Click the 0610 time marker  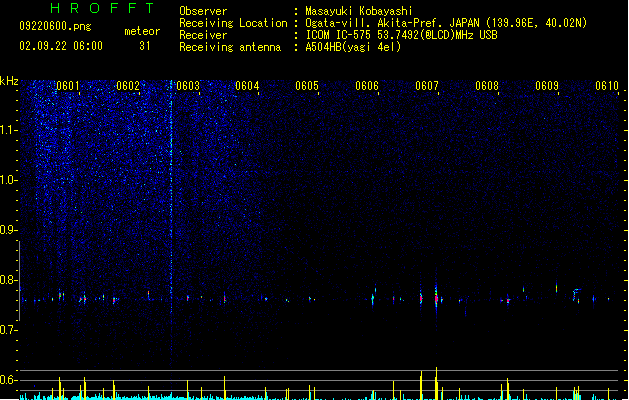coord(607,86)
